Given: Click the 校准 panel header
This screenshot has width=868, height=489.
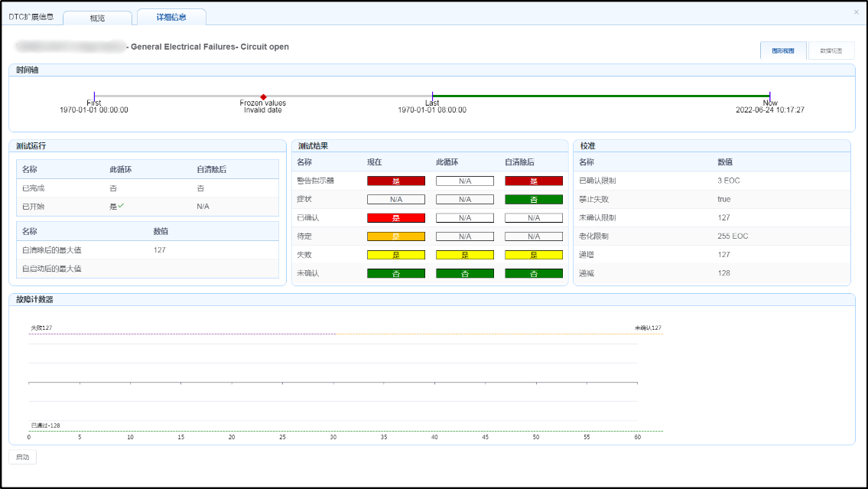Looking at the screenshot, I should 712,145.
